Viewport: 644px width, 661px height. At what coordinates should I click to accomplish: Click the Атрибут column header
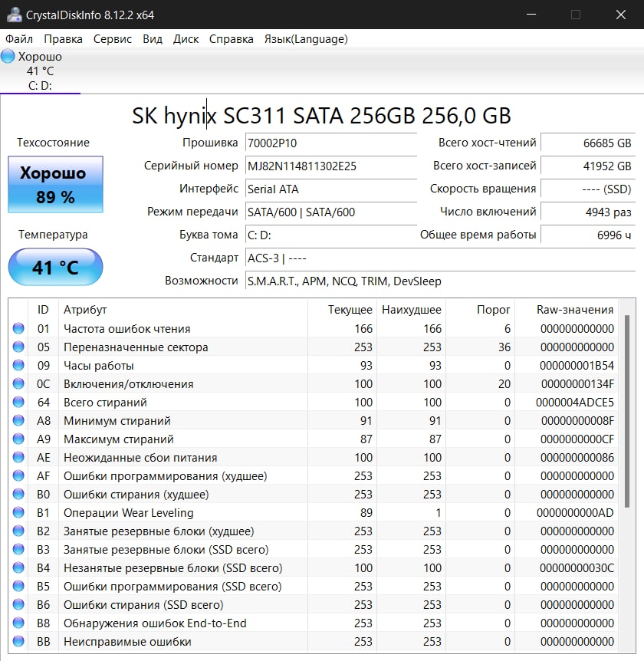pyautogui.click(x=183, y=310)
